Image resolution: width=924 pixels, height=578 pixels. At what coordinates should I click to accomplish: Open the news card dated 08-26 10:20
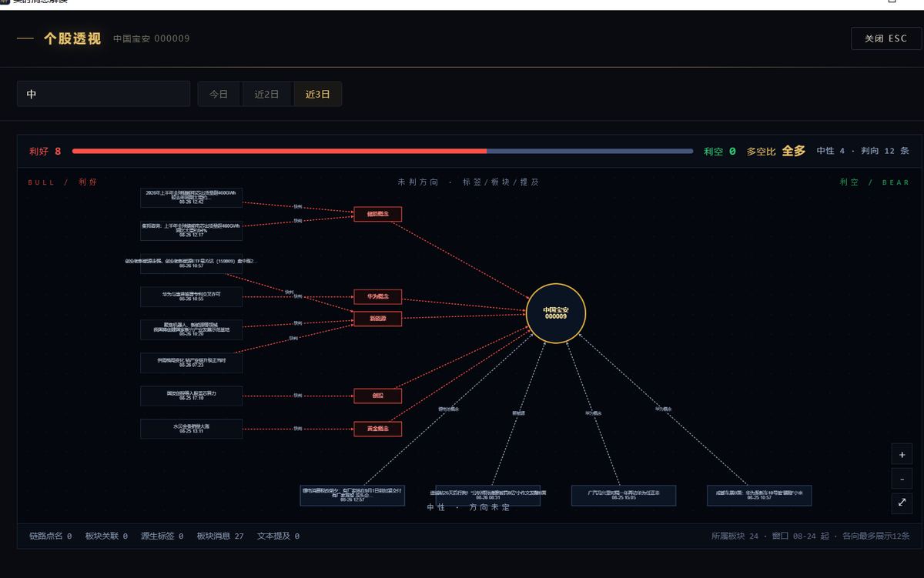pyautogui.click(x=191, y=329)
